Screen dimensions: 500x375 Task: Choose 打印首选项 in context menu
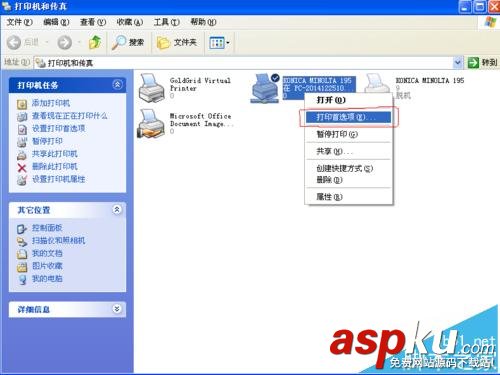coord(348,117)
